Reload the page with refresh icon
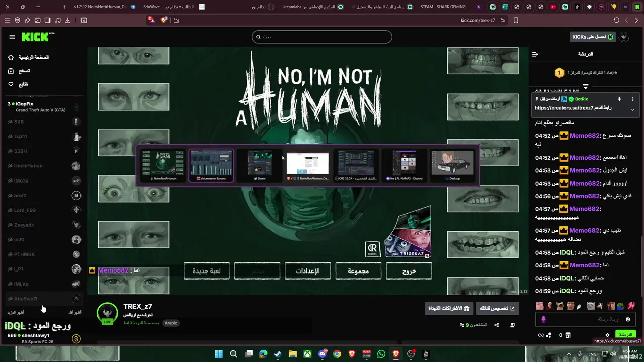The height and width of the screenshot is (362, 644). tap(616, 20)
